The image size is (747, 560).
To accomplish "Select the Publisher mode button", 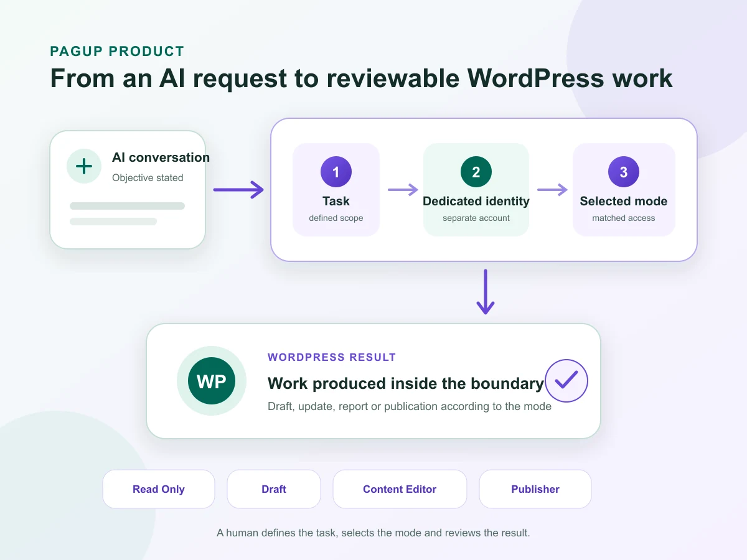I will (535, 489).
